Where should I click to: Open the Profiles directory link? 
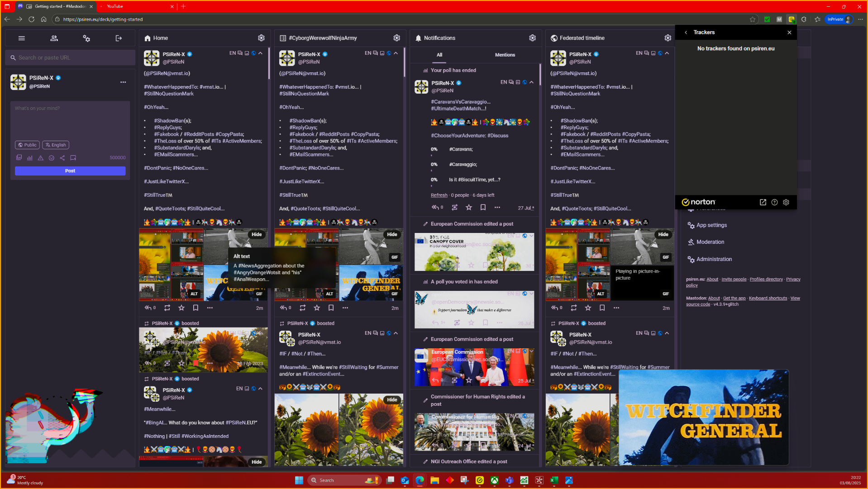(x=766, y=280)
